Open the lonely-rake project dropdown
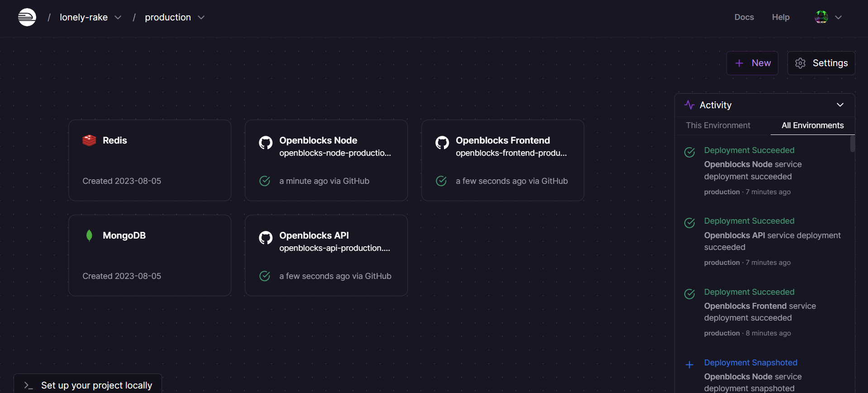The width and height of the screenshot is (868, 393). [91, 17]
